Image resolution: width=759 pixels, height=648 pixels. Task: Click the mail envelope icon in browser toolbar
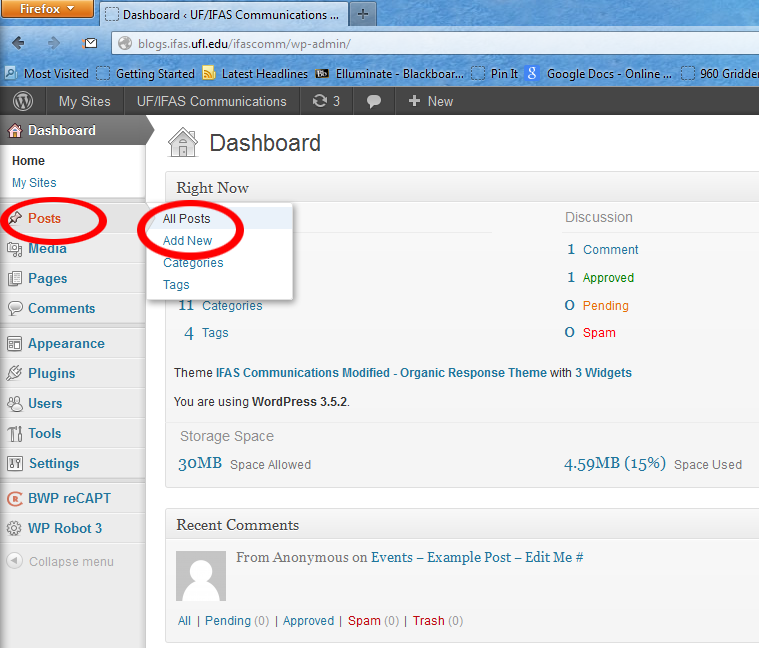click(90, 43)
